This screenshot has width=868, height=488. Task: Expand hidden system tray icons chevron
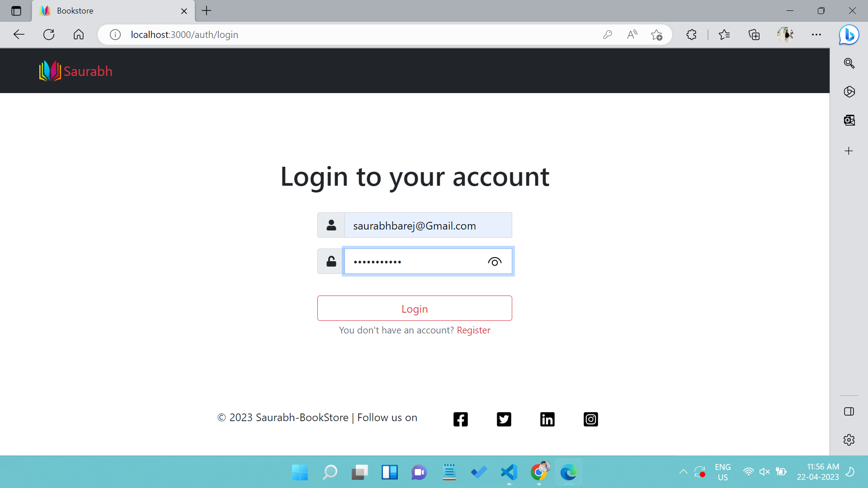[684, 472]
